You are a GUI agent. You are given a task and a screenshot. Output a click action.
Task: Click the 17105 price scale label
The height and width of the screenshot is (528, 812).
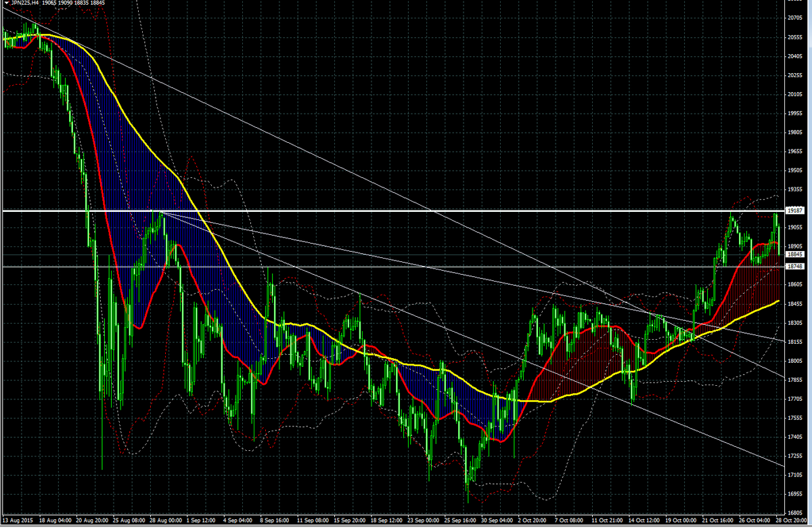[x=795, y=476]
